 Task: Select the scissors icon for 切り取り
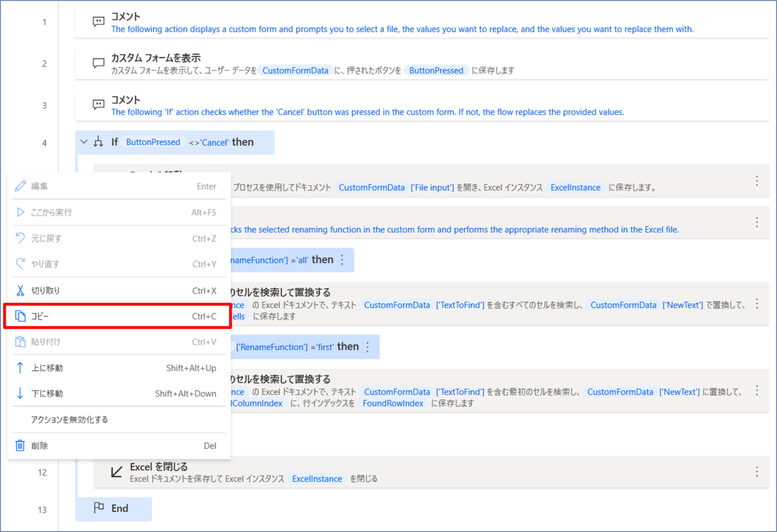pyautogui.click(x=20, y=290)
